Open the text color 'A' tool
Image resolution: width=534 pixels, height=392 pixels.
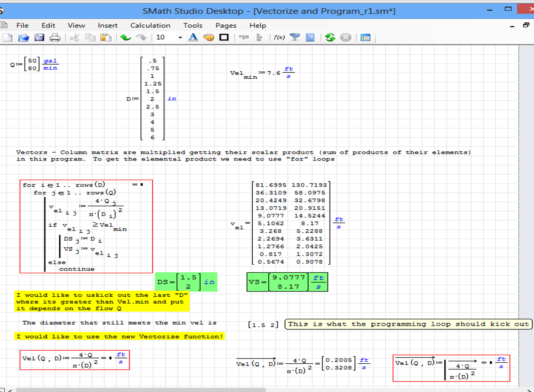click(x=193, y=37)
